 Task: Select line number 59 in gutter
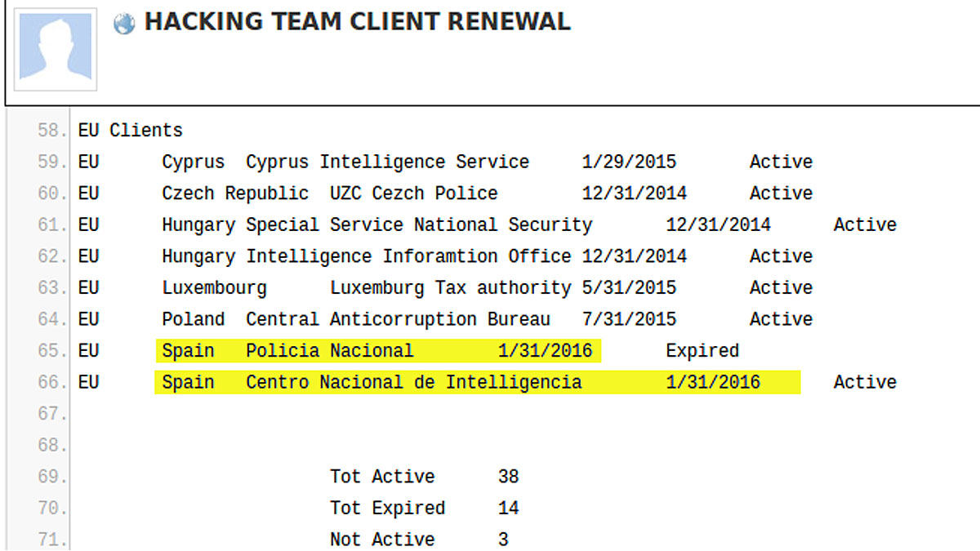[53, 162]
